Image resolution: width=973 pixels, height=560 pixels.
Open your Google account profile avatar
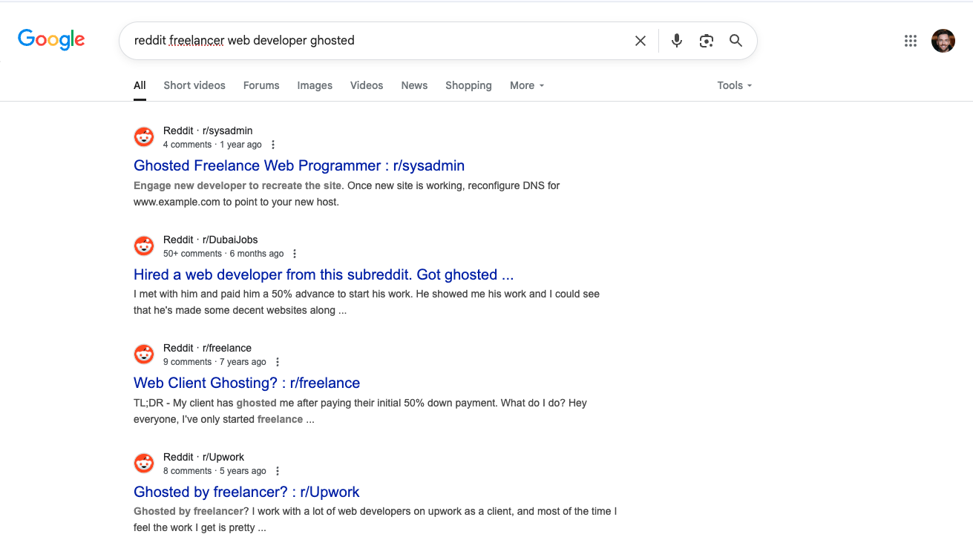point(943,41)
